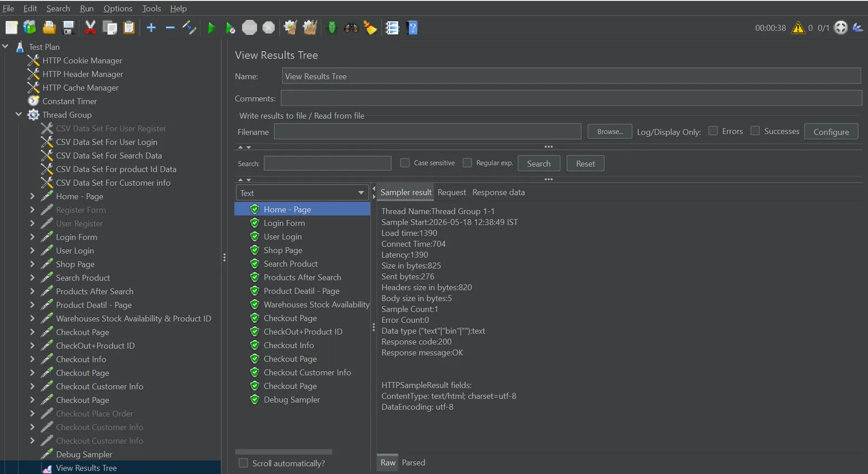This screenshot has height=474, width=868.
Task: Click the Cut scissors icon
Action: 90,28
